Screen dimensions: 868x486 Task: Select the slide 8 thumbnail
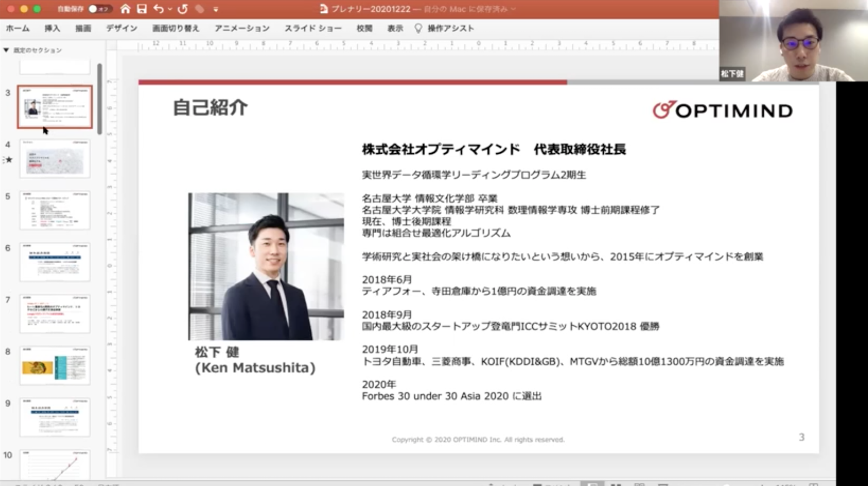point(55,366)
